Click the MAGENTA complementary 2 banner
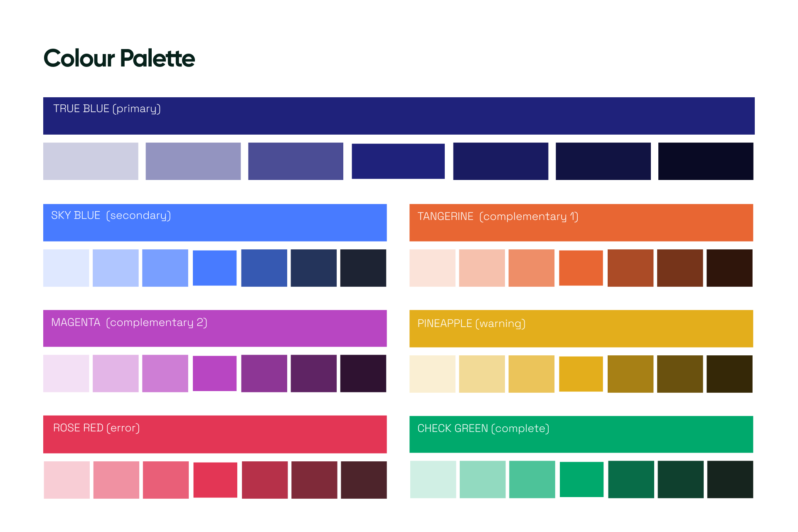The image size is (798, 532). [x=215, y=328]
